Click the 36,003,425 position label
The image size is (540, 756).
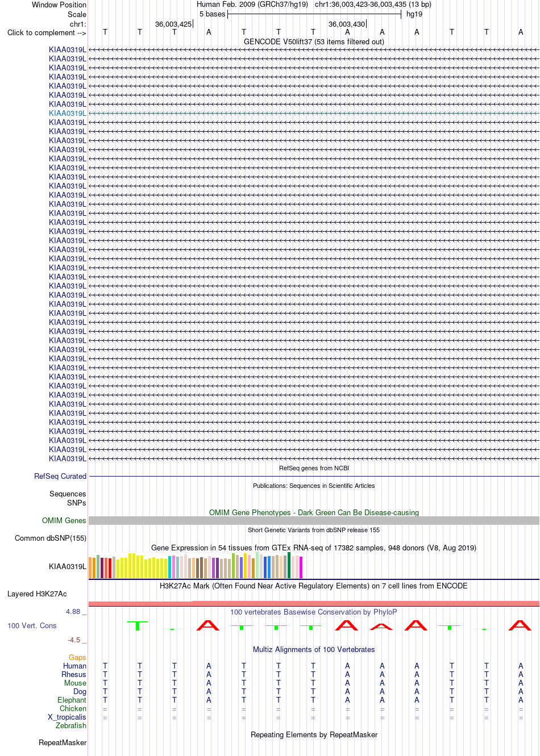point(173,24)
